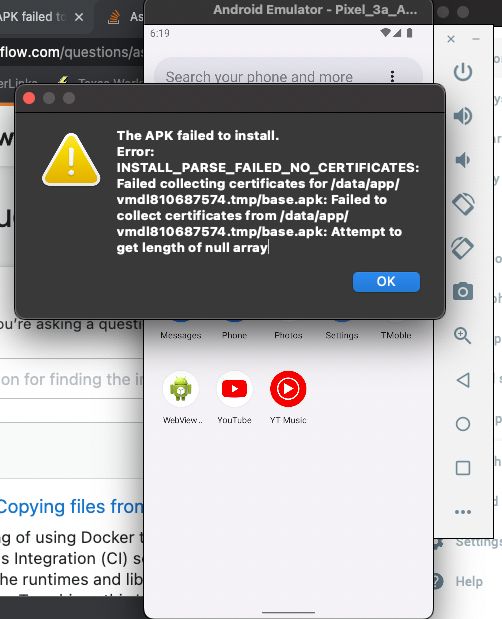This screenshot has width=502, height=619.
Task: Click the Photos app label in the emulator
Action: click(x=288, y=335)
